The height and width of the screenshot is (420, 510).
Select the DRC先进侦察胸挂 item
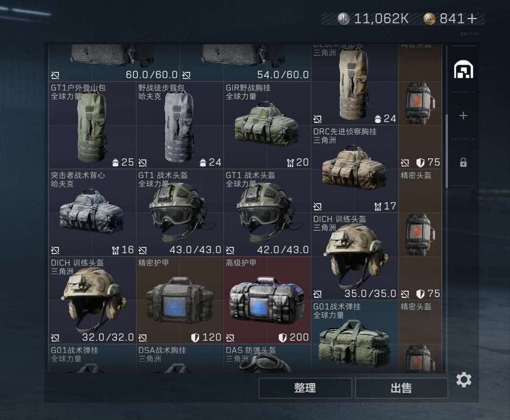[x=355, y=169]
